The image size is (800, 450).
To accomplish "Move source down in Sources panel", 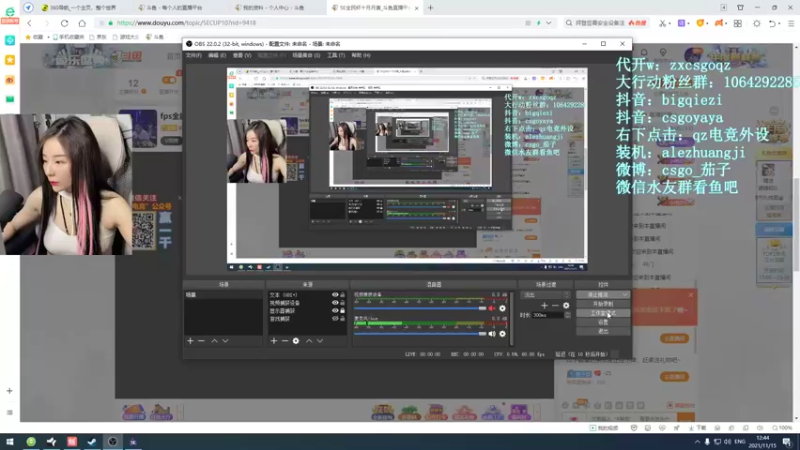I will pos(320,341).
